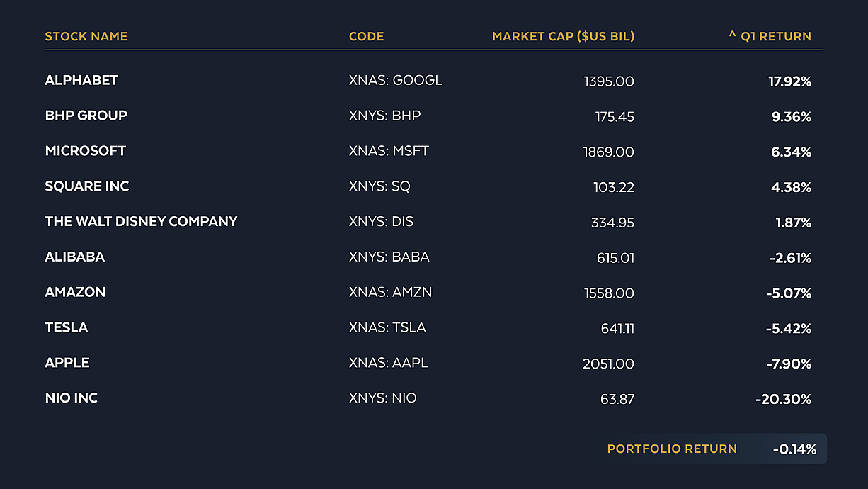Open Square Inc stock entry
The height and width of the screenshot is (489, 868).
(x=87, y=186)
